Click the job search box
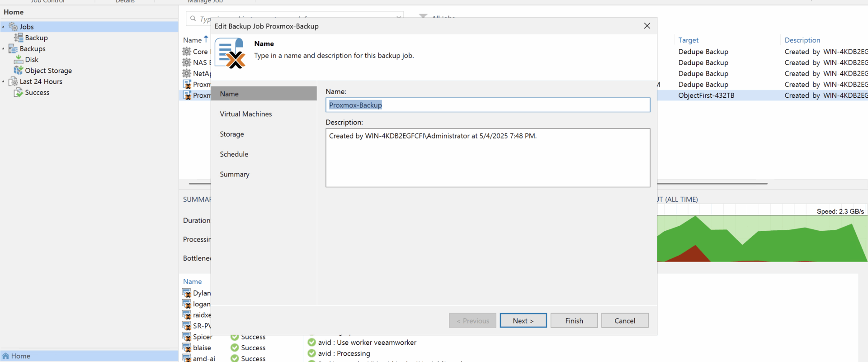 tap(295, 19)
